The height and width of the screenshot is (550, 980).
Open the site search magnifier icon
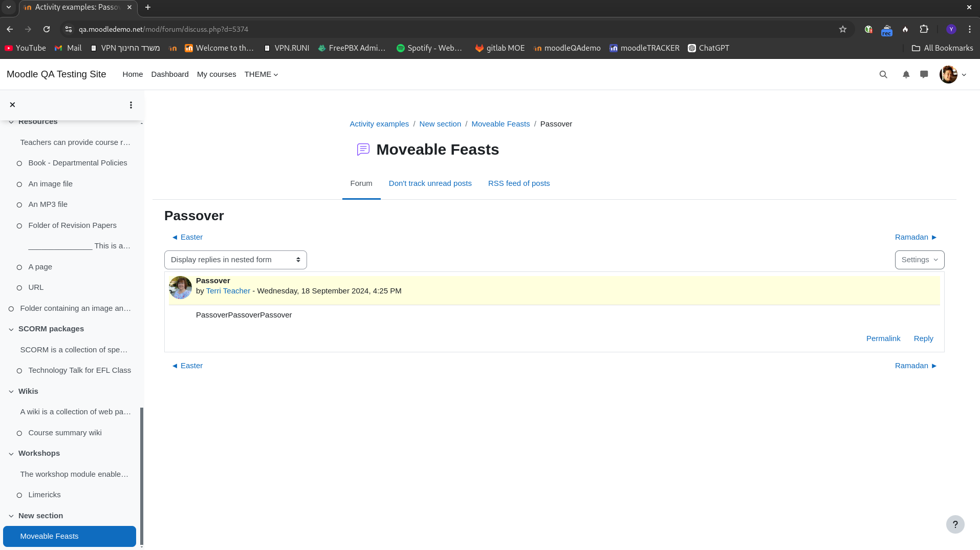point(883,74)
